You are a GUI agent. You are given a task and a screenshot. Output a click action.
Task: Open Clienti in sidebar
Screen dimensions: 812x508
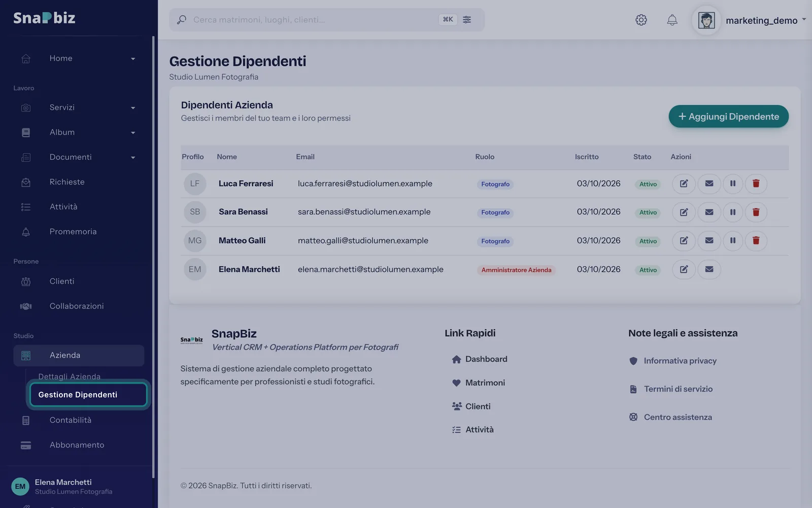click(x=79, y=281)
